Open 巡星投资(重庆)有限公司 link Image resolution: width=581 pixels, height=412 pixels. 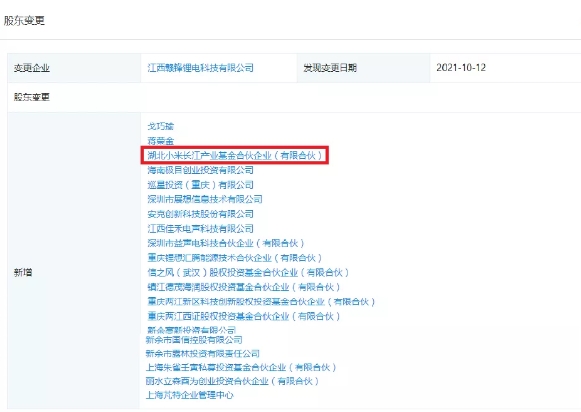pos(200,185)
